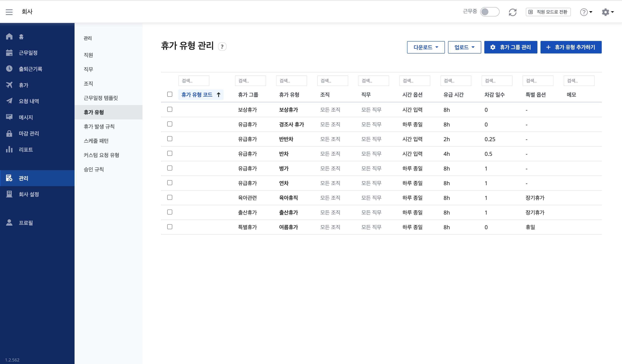Check the select-all checkbox in table header
The image size is (622, 364).
point(170,94)
